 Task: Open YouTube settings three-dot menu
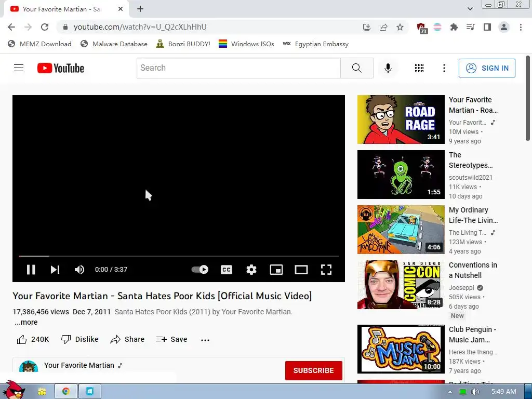coord(444,68)
